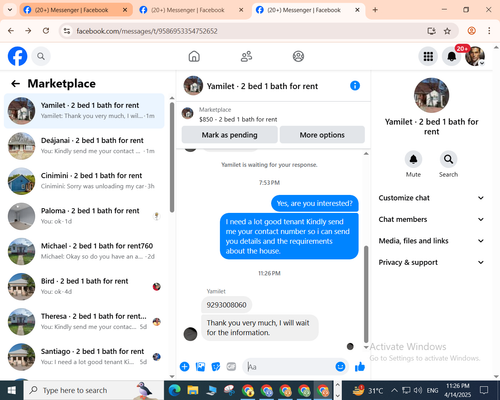Open Deájanai conversation

84,146
